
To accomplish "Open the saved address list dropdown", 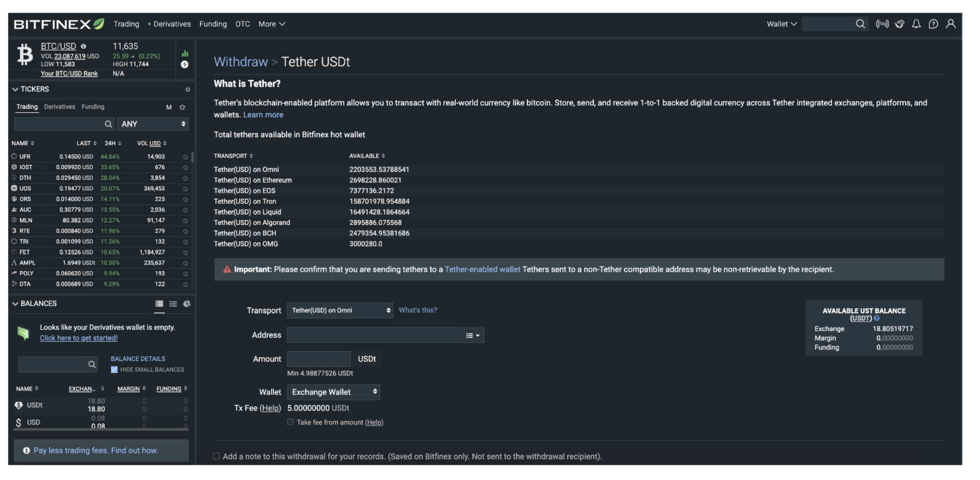I will click(472, 336).
